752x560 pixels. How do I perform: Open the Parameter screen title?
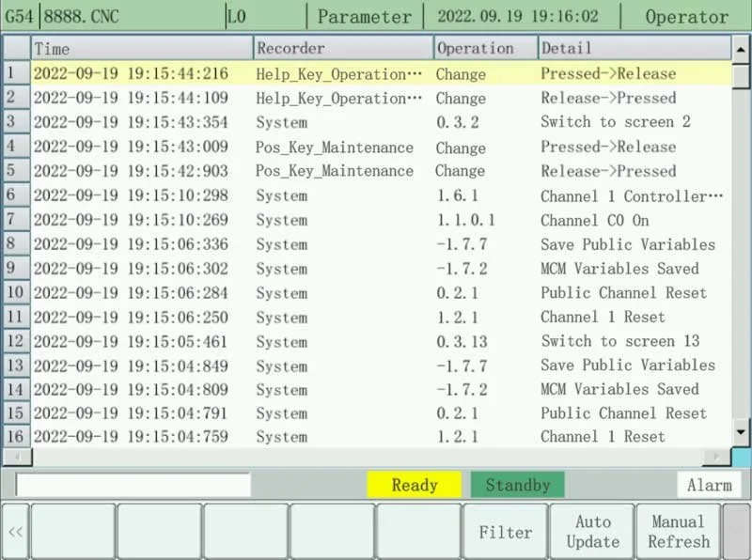point(365,16)
